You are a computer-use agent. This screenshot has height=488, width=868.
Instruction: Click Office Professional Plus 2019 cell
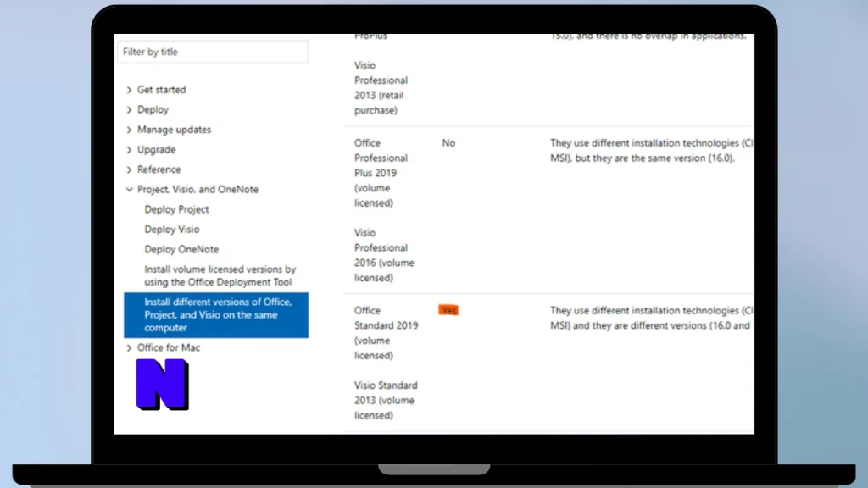(x=381, y=173)
